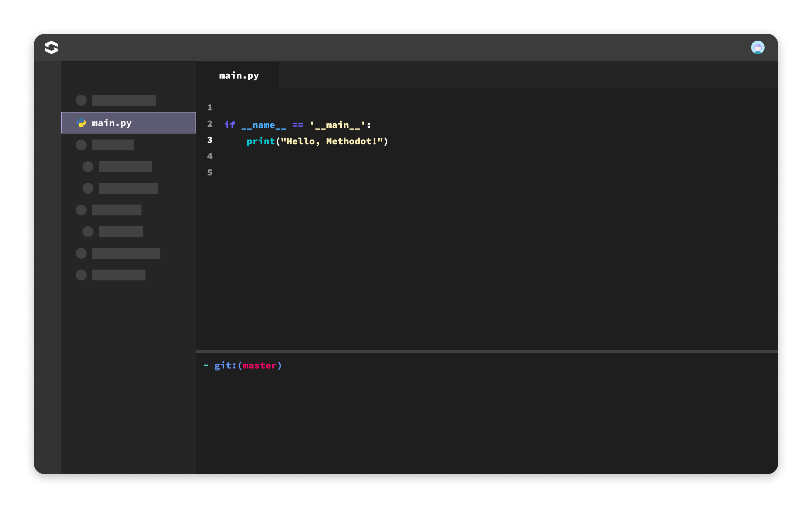Click the placeholder circle icon above main.py

tap(81, 100)
